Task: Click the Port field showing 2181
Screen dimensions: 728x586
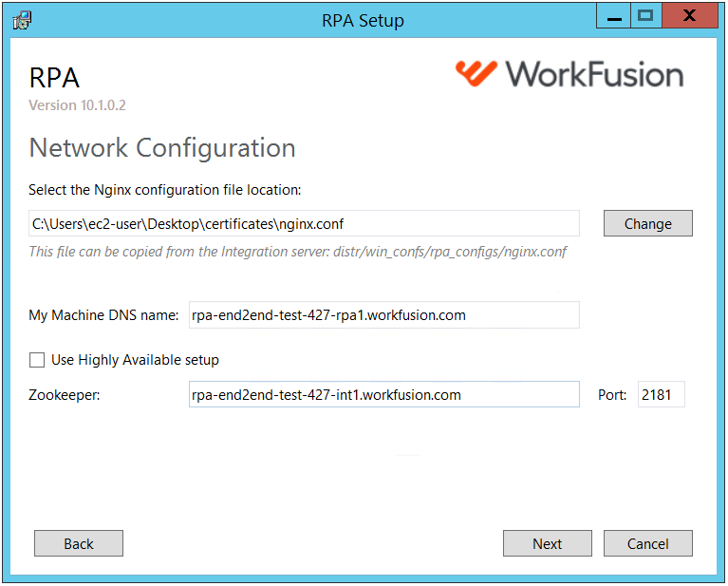Action: tap(662, 394)
